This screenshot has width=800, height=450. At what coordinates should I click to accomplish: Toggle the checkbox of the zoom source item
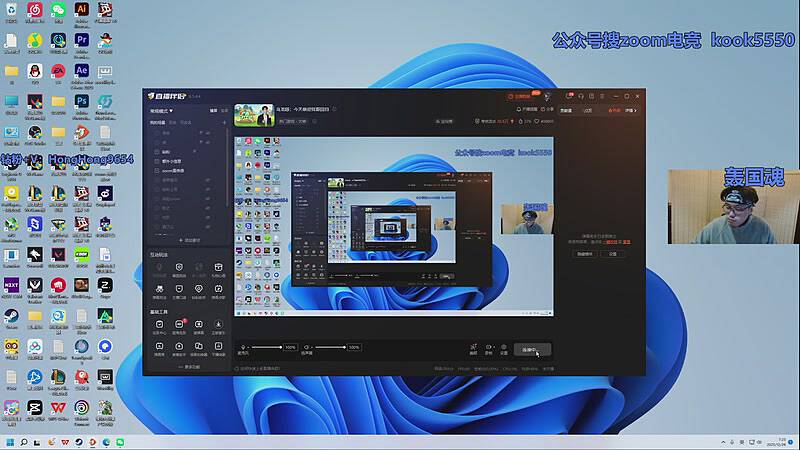tap(155, 170)
